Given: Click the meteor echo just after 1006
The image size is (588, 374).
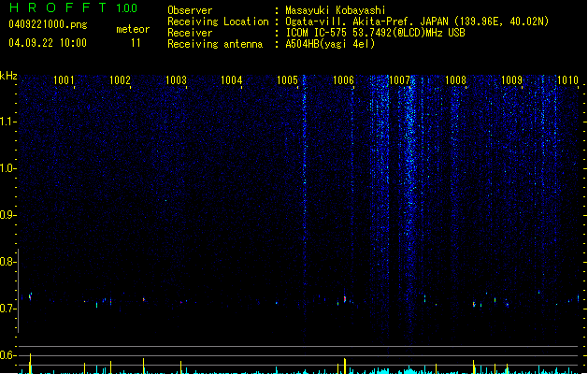Looking at the screenshot, I should (x=345, y=298).
